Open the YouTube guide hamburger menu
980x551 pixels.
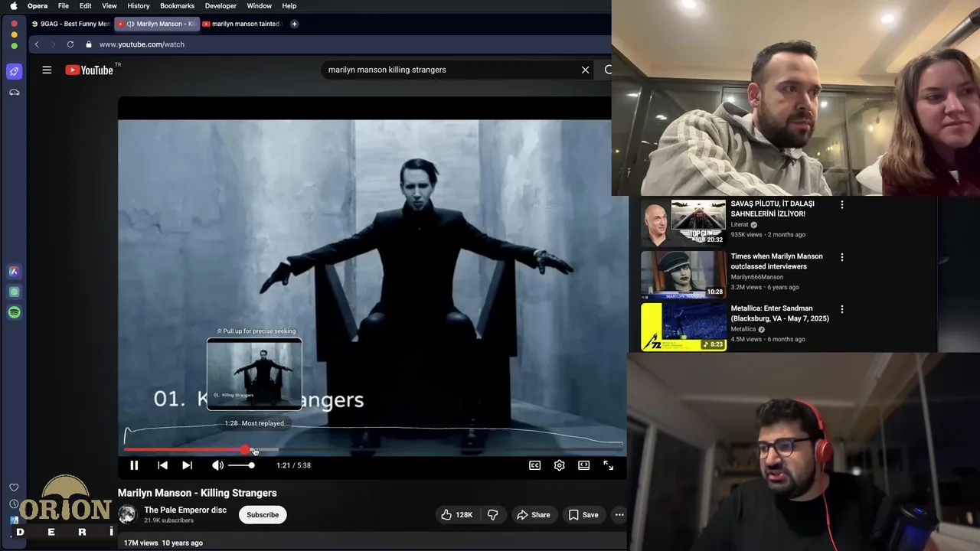click(x=47, y=70)
